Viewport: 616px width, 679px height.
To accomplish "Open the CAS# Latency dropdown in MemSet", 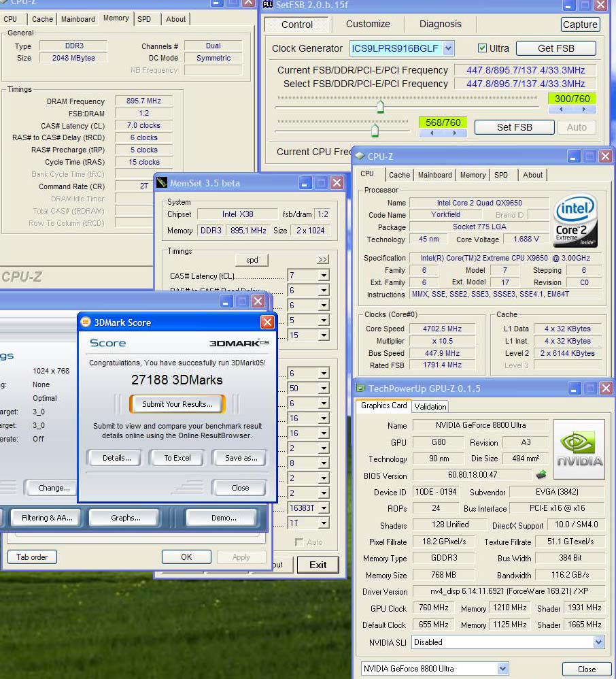I will click(x=324, y=276).
